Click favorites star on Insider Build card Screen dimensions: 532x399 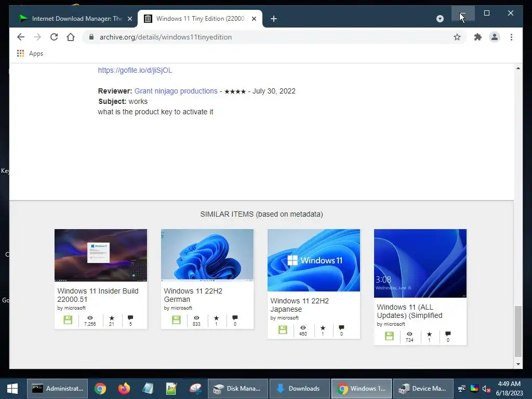point(112,318)
